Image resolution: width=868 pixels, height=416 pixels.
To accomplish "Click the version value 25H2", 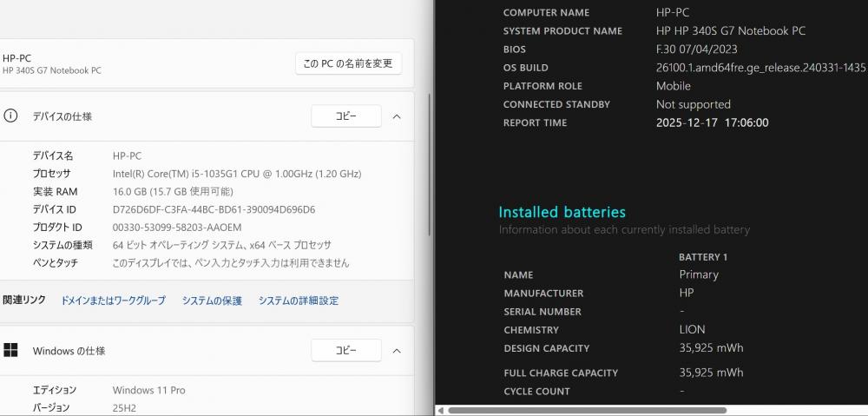I will (124, 407).
